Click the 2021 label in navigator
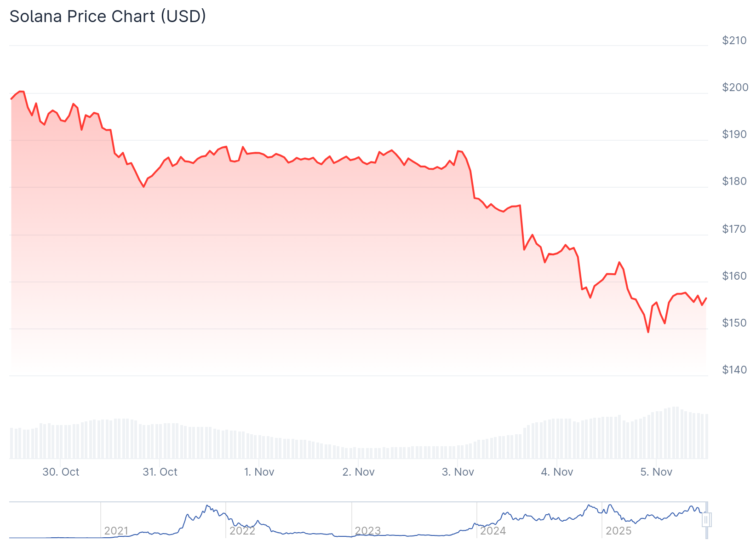Viewport: 756px width, 552px height. [116, 531]
